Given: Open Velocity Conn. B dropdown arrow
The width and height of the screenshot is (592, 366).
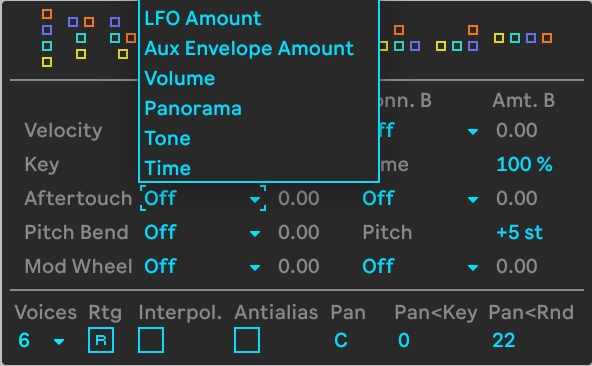Looking at the screenshot, I should (x=473, y=131).
